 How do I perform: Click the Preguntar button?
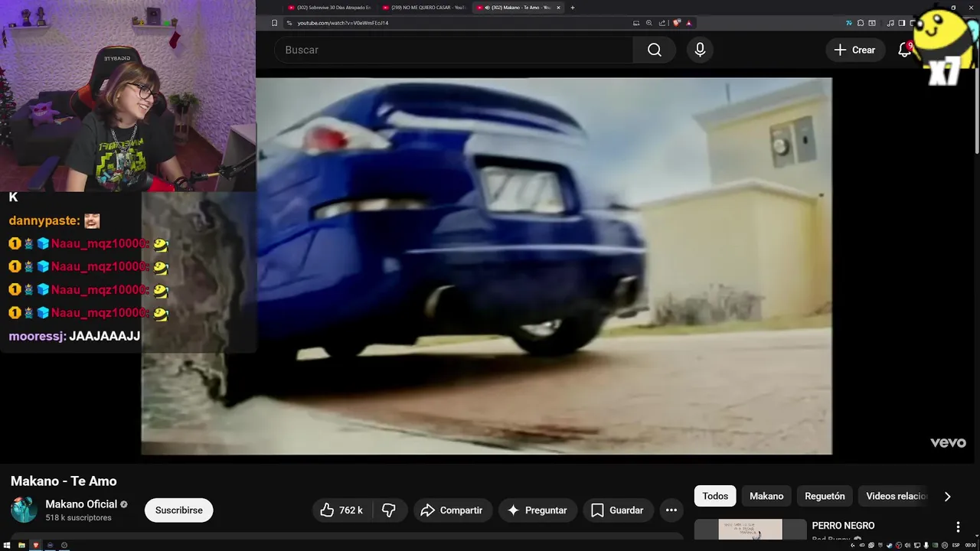click(x=537, y=510)
